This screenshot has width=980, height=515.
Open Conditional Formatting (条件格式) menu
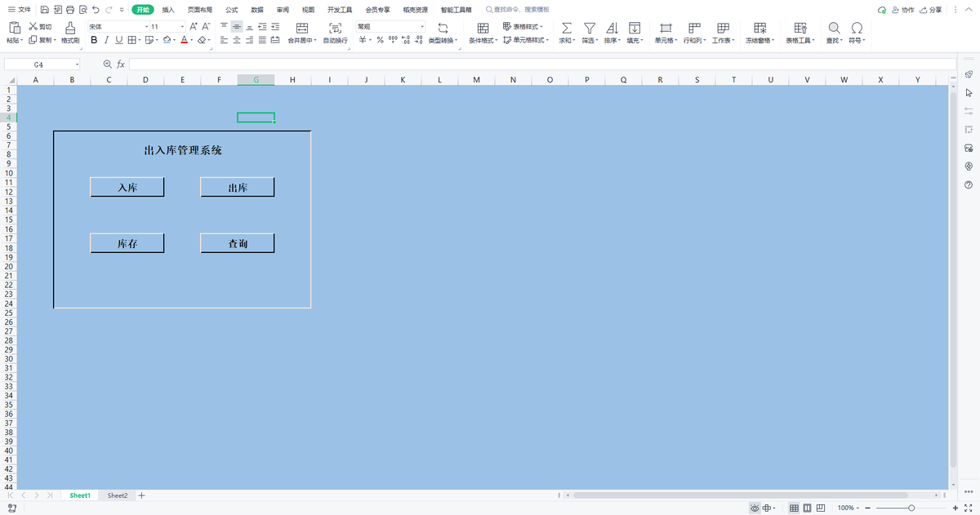pos(483,33)
